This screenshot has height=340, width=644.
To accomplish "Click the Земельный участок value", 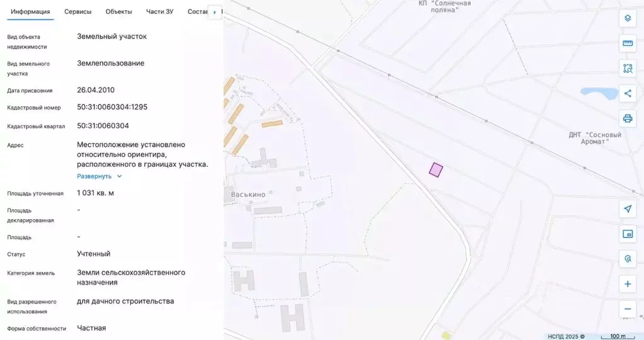I will click(112, 36).
